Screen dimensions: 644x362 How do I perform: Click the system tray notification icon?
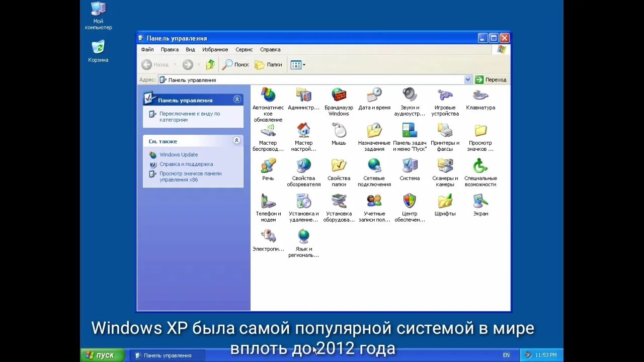[x=528, y=355]
